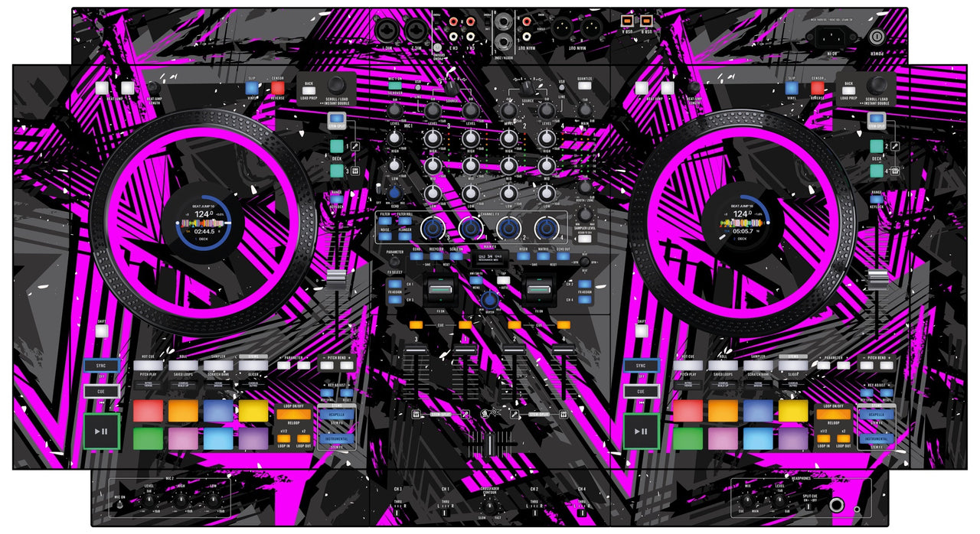Switch to Deck 1 layer button
The image size is (980, 534).
point(337,146)
